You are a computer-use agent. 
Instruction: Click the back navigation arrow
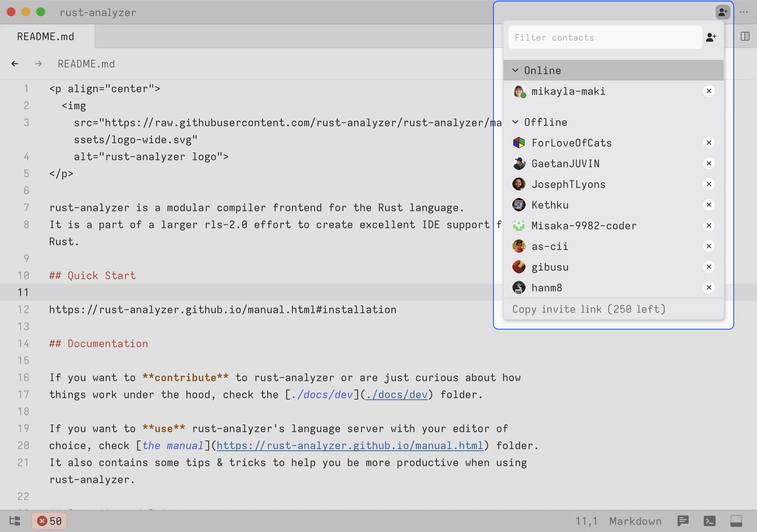15,64
